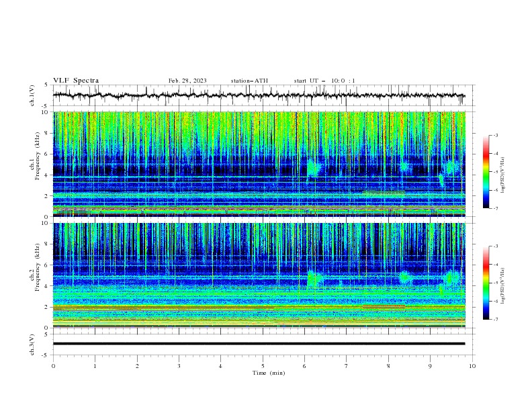
Task: Click the 'Time (min)' axis label
Action: (x=269, y=373)
